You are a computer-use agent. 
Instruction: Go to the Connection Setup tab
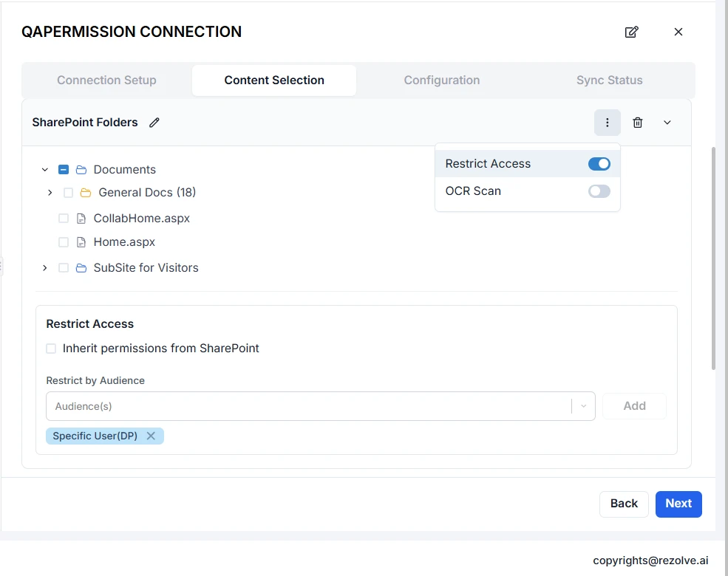point(106,80)
